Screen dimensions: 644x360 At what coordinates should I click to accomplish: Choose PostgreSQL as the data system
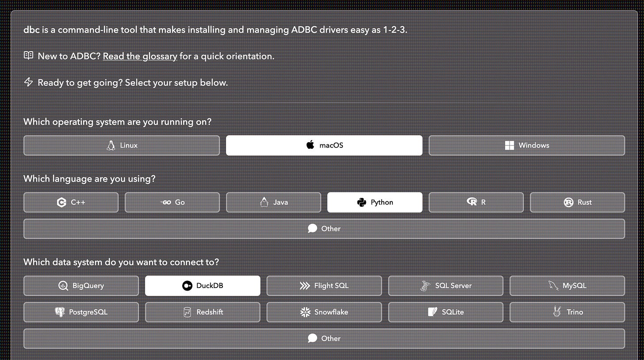point(81,312)
